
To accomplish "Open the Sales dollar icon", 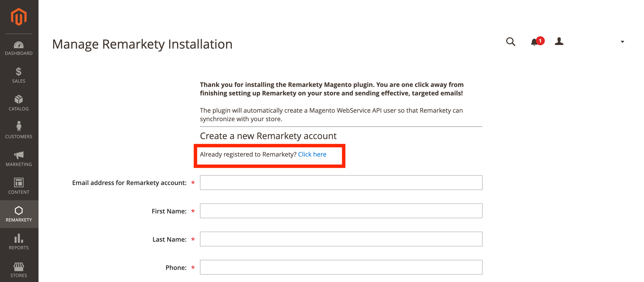I will pyautogui.click(x=19, y=71).
